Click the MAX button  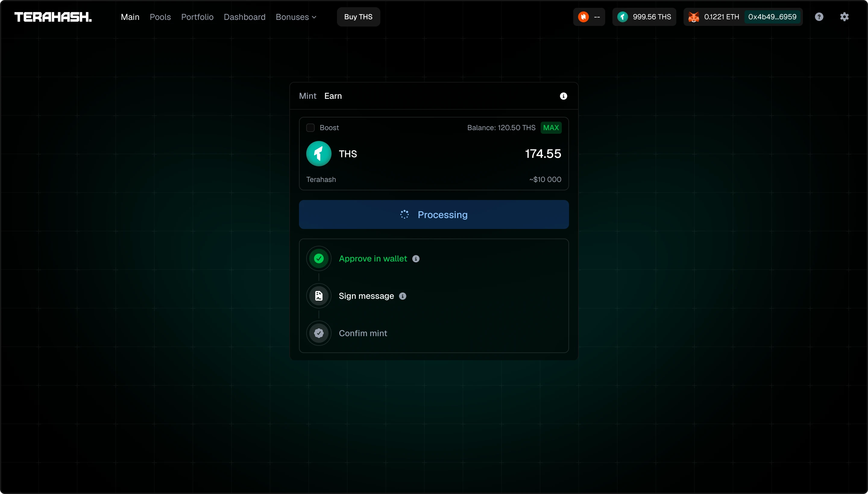click(x=551, y=128)
